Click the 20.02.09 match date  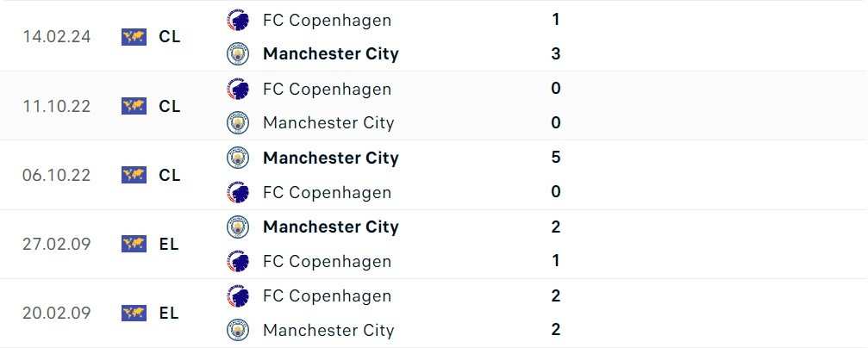pyautogui.click(x=57, y=313)
